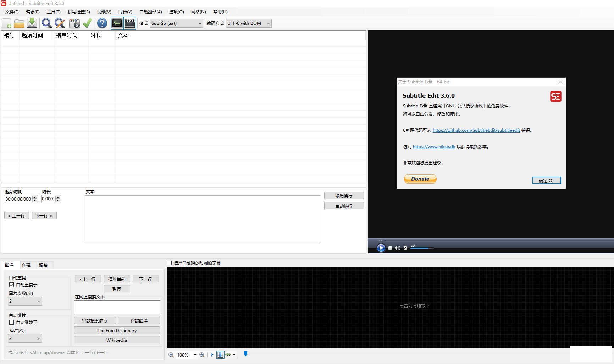Viewport: 614px width, 364px height.
Task: Play waveform with small blue triangle
Action: point(212,355)
